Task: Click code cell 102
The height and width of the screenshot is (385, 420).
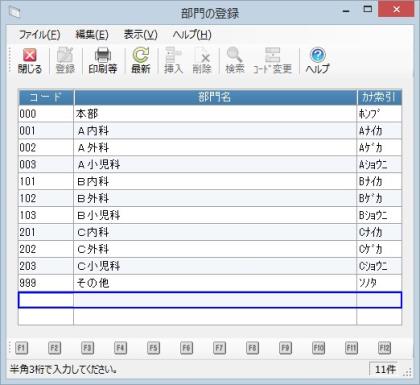Action: click(46, 199)
